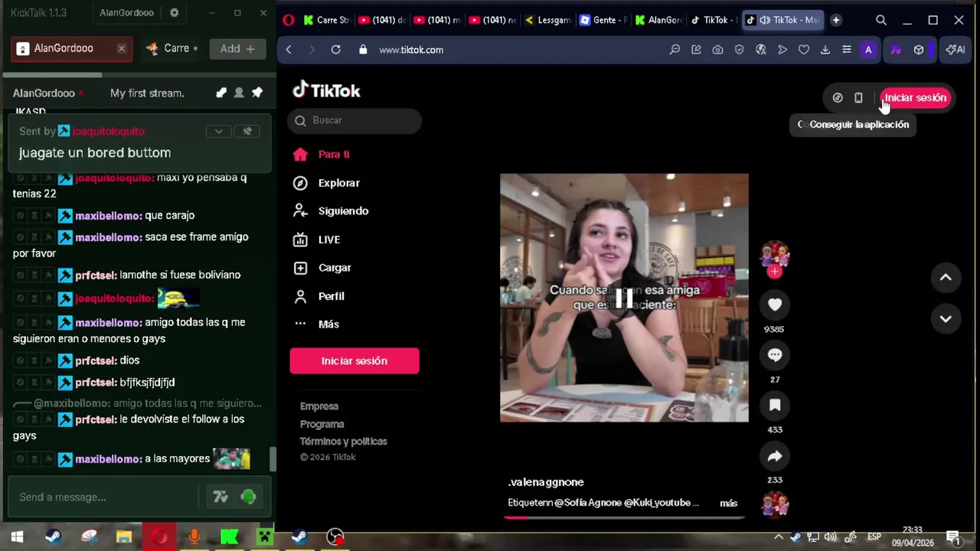
Task: Open KickTalk settings gear icon
Action: coord(174,13)
